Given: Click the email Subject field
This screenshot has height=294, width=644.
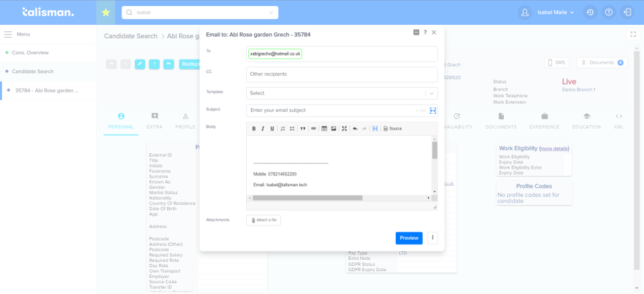Looking at the screenshot, I should (341, 111).
